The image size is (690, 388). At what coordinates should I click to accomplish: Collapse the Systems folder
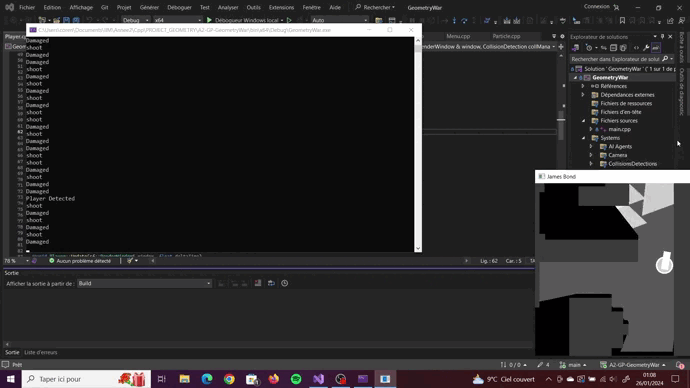click(x=583, y=138)
